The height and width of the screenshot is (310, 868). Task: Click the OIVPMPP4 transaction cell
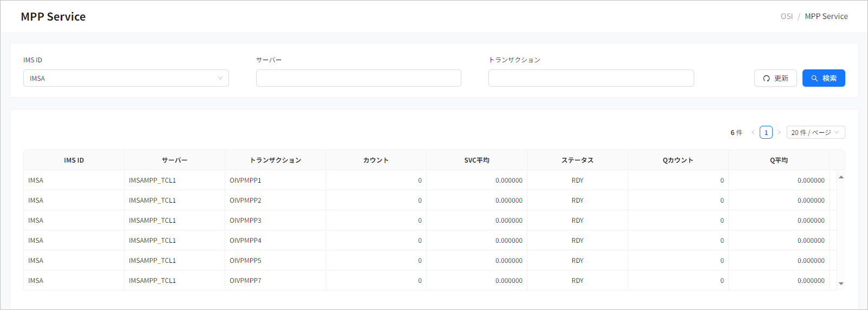point(245,241)
